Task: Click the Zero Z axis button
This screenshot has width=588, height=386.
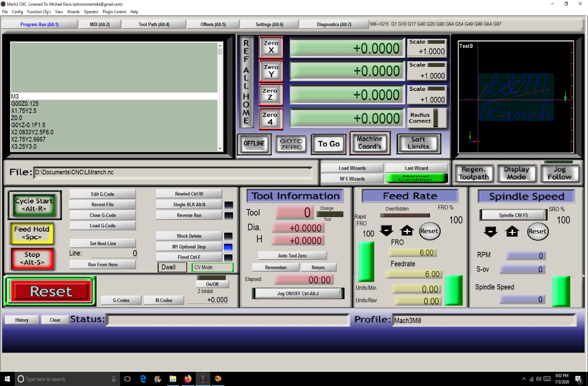Action: [x=271, y=94]
